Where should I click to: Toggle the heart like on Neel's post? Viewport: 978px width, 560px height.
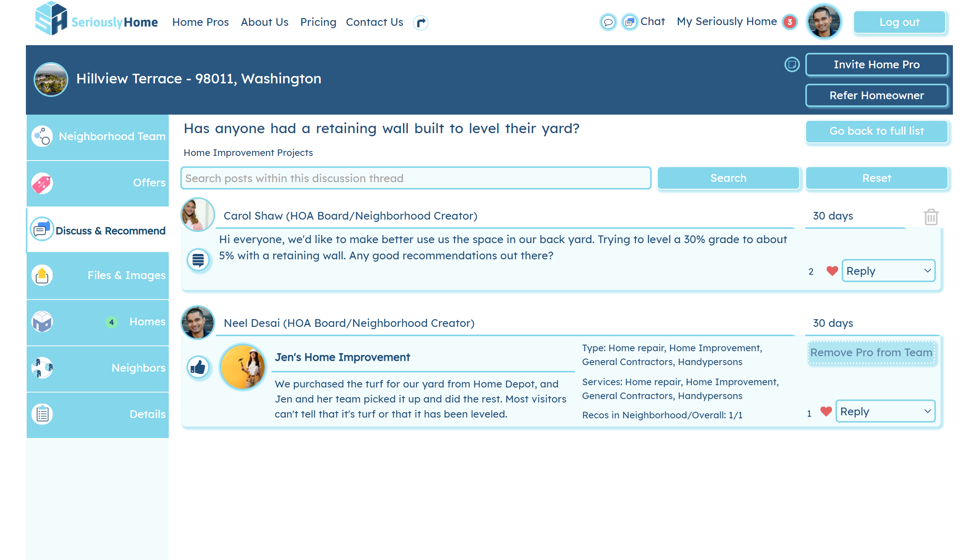coord(826,411)
